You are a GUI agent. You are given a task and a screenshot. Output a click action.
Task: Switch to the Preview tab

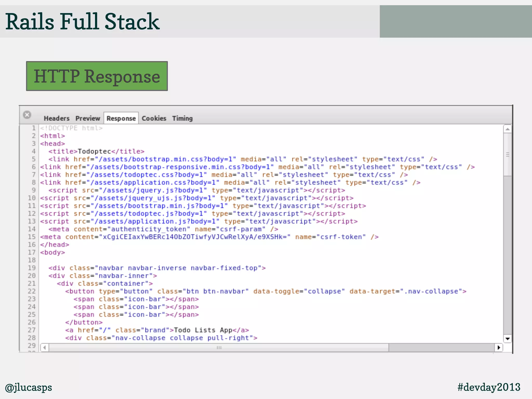pyautogui.click(x=88, y=118)
